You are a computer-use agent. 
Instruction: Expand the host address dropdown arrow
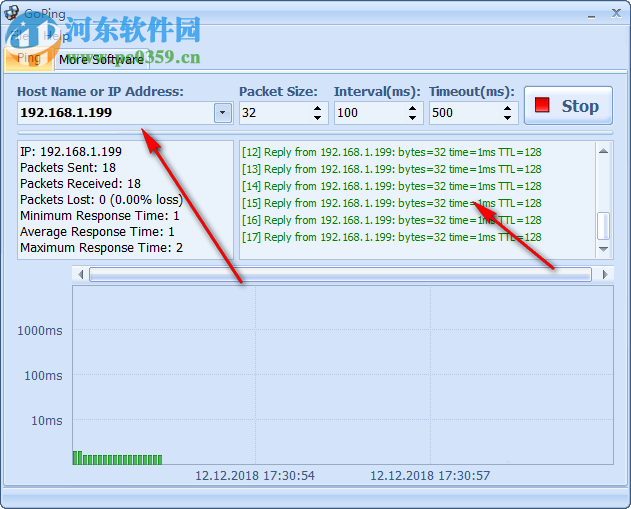[223, 113]
